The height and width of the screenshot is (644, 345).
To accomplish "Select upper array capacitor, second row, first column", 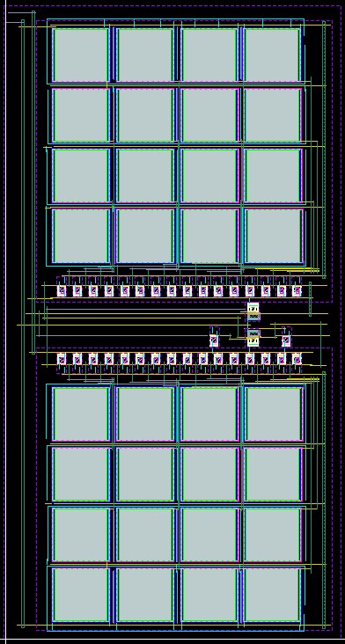I will click(x=80, y=115).
